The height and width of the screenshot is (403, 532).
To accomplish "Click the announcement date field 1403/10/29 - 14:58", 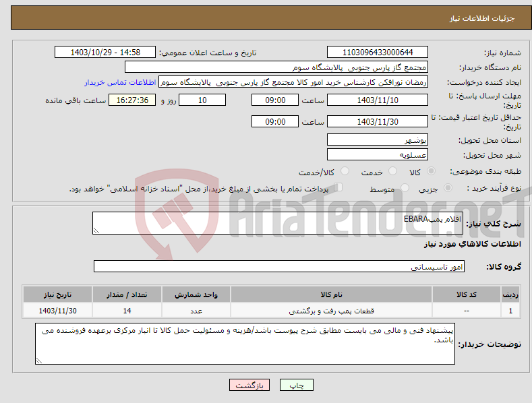I will [x=105, y=53].
